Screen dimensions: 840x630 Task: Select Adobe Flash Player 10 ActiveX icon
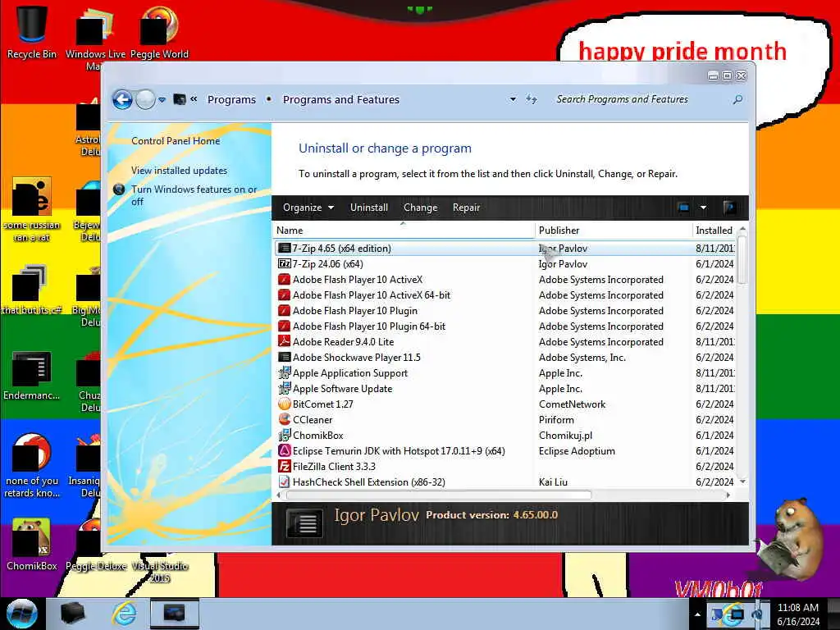click(285, 279)
